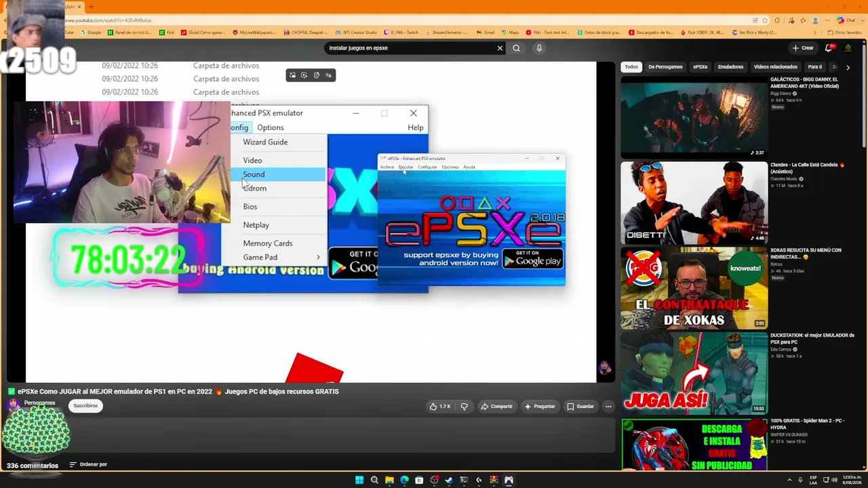Open the Pernogames channel avatar

coord(14,405)
